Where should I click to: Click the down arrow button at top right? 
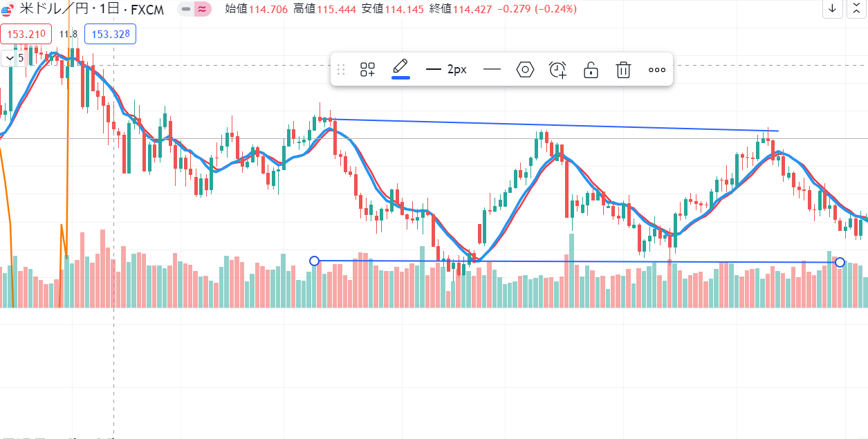[x=832, y=9]
